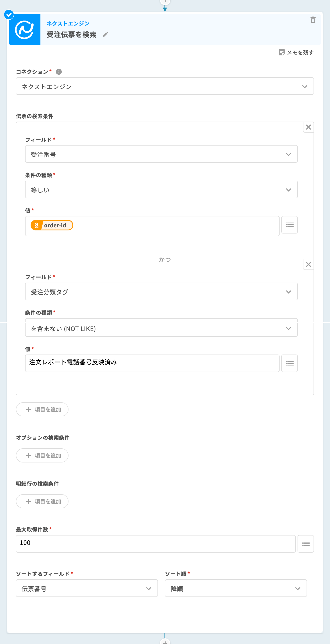The height and width of the screenshot is (644, 330).
Task: Click the info icon next to コネクション
Action: [x=59, y=72]
